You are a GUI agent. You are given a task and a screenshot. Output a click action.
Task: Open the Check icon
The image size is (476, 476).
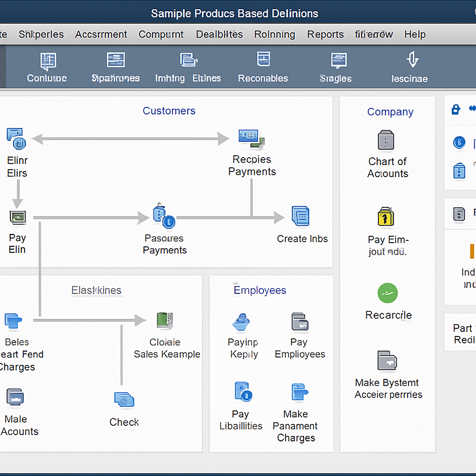click(x=124, y=399)
